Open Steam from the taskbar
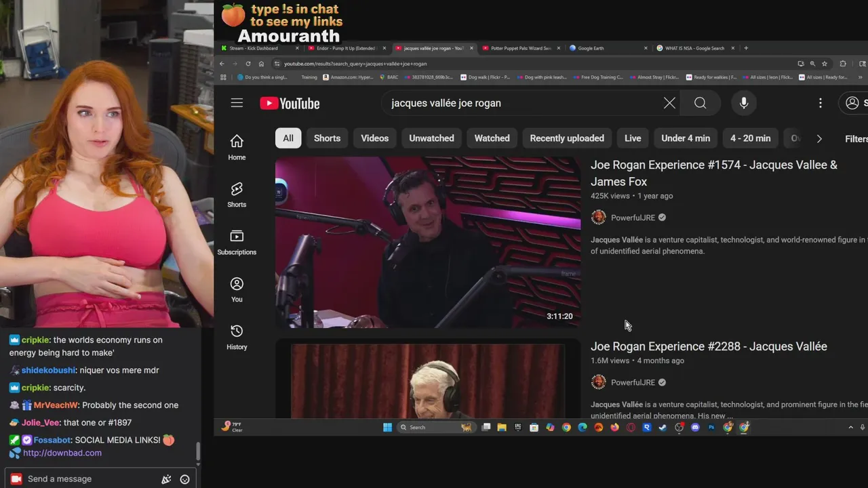This screenshot has height=488, width=868. [x=663, y=427]
